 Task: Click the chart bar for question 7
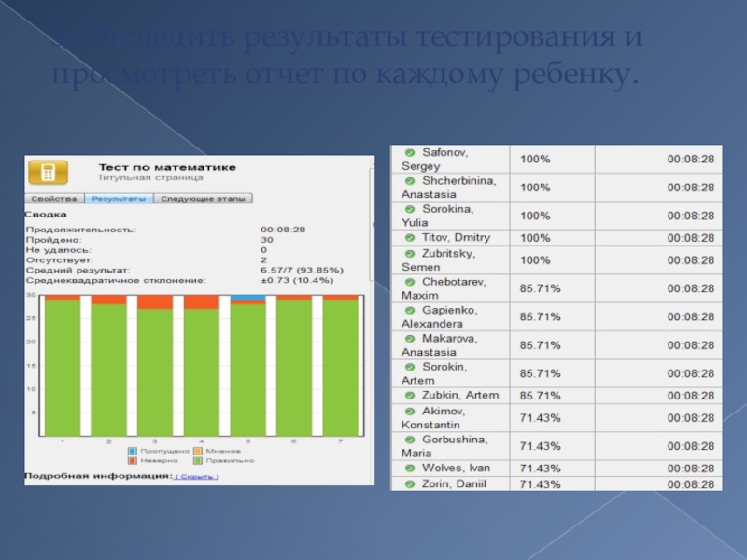coord(341,365)
